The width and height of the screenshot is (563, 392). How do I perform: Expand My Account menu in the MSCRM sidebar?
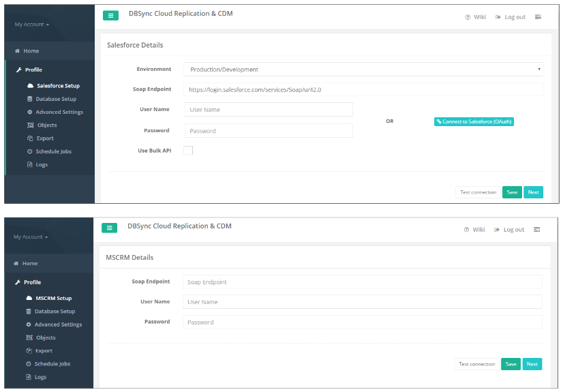31,237
